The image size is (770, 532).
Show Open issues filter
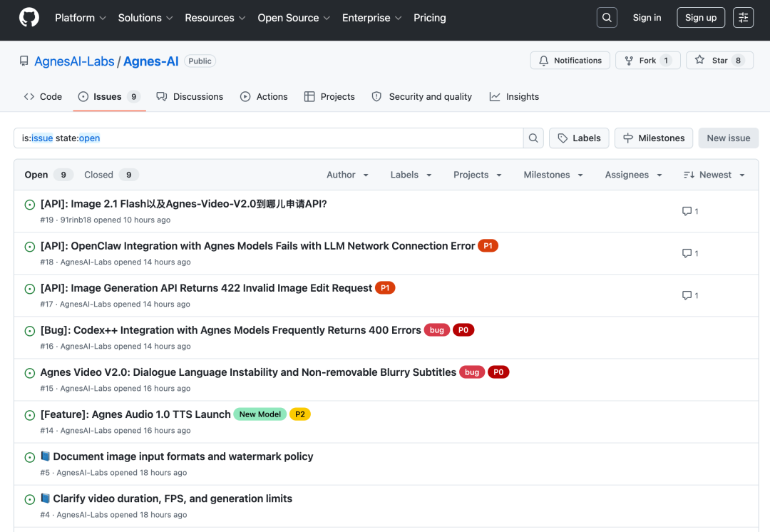point(48,175)
